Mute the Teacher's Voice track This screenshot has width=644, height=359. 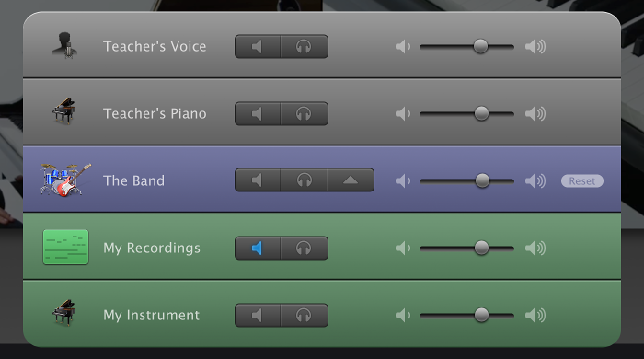[x=258, y=46]
